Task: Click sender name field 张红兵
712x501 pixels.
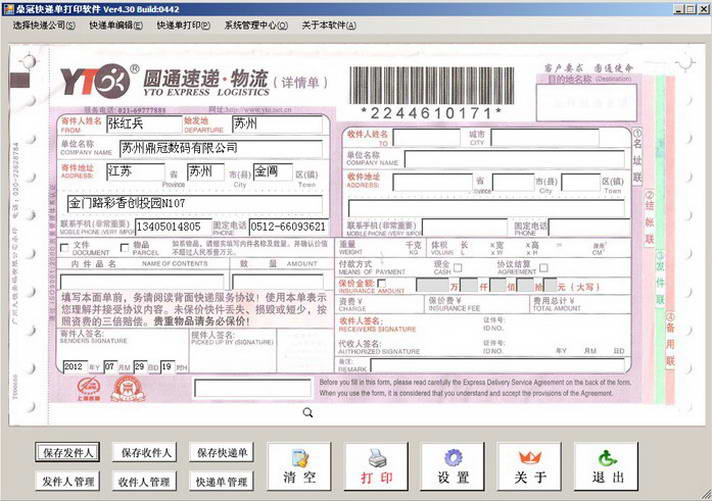Action: 144,124
